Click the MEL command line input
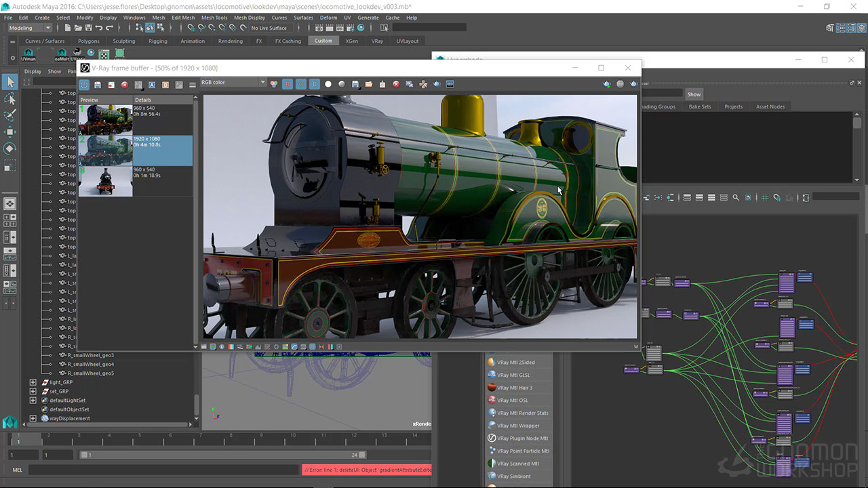Screen dimensions: 868x488 click(x=164, y=470)
